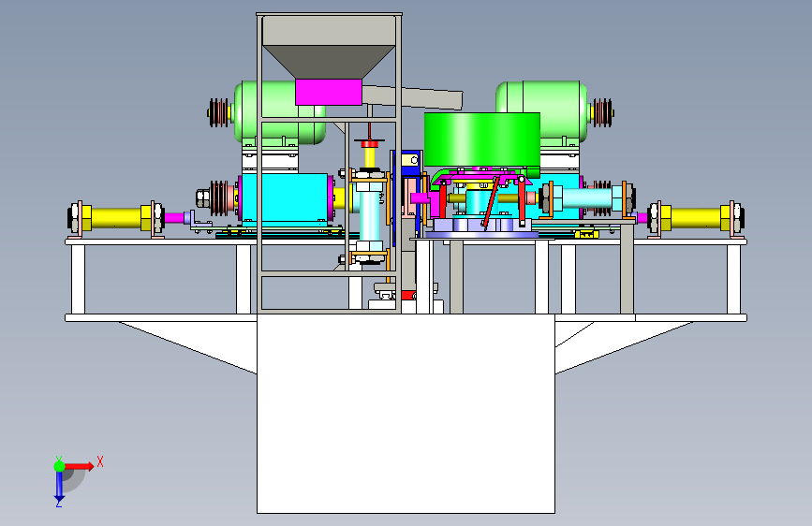Select the belt pulley on the right motor
Image resolution: width=812 pixels, height=526 pixels.
coord(602,112)
